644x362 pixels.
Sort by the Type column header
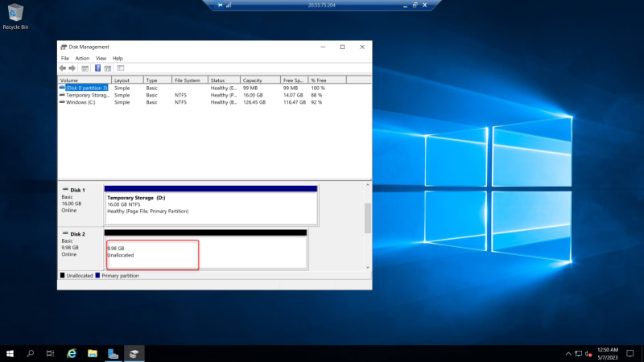[157, 80]
